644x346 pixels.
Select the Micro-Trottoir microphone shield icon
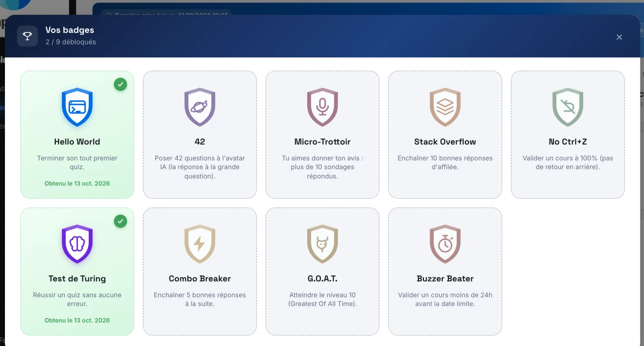tap(322, 107)
